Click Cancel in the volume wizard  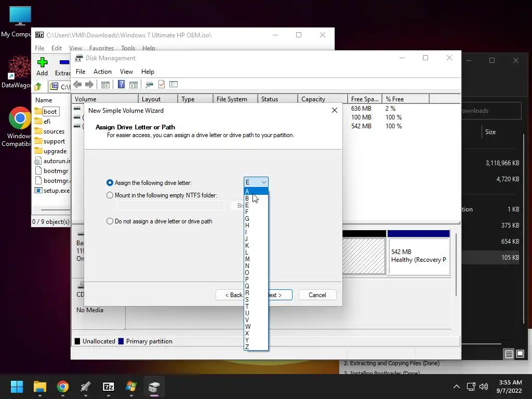[317, 295]
